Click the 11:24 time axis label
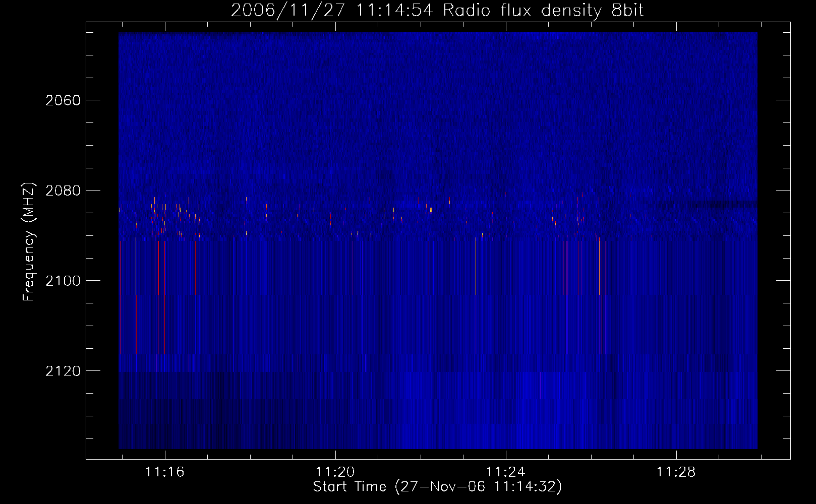816x504 pixels. (505, 472)
